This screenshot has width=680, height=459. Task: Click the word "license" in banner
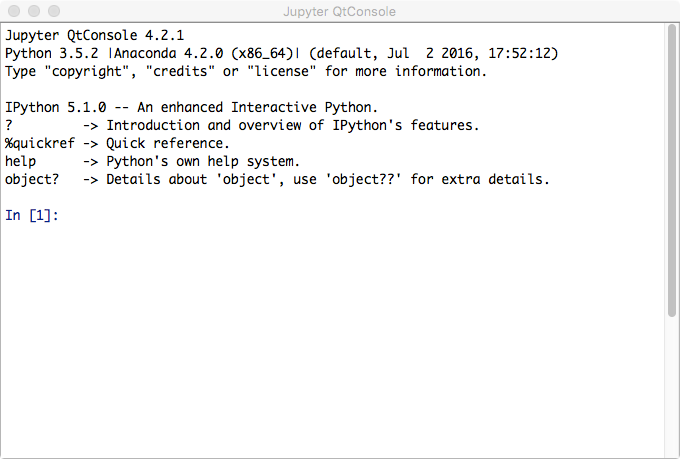coord(281,71)
